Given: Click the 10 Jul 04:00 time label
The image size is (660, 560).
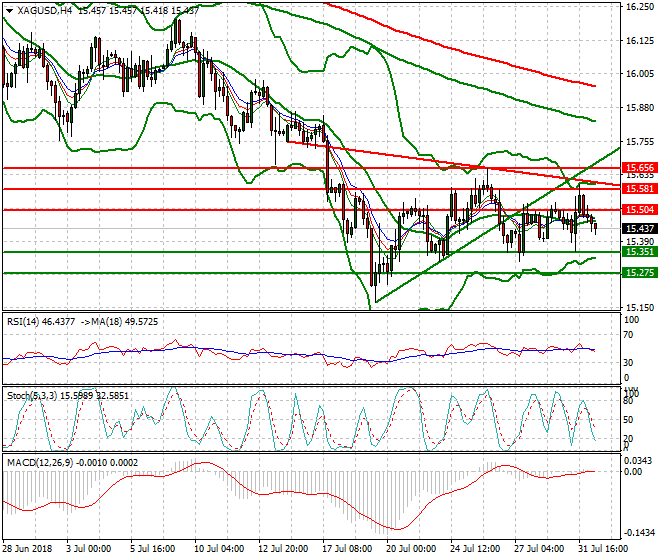Looking at the screenshot, I should click(x=219, y=549).
